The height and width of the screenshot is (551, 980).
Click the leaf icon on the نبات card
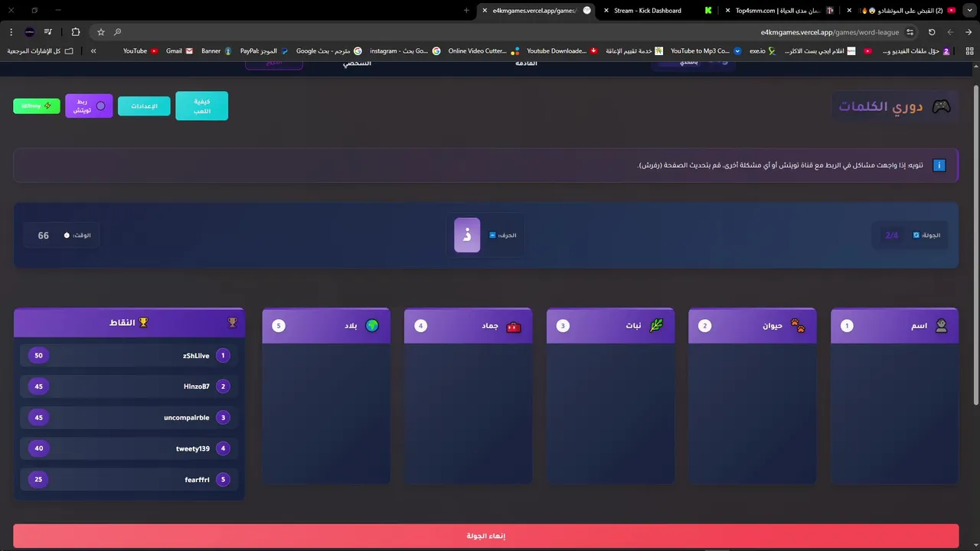(656, 326)
